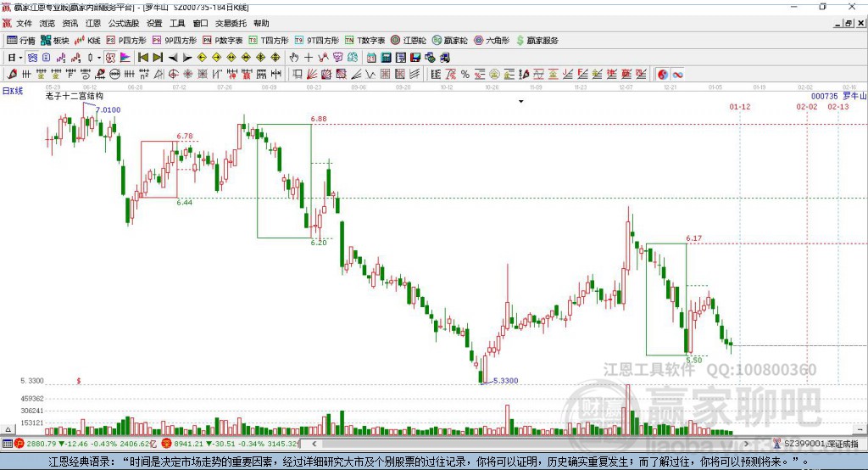The image size is (868, 470).
Task: Click horizontal scrollbar left arrow
Action: (314, 444)
